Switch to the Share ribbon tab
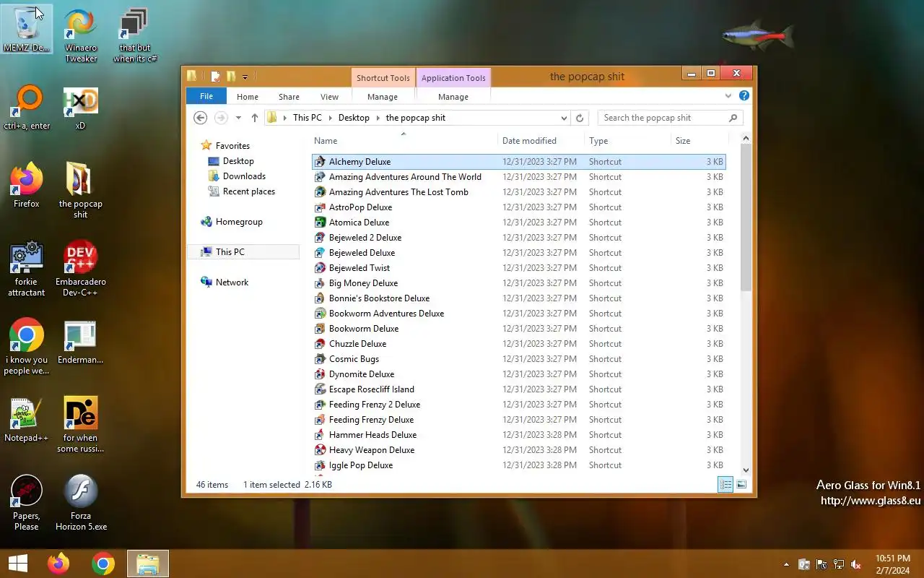The width and height of the screenshot is (924, 578). [289, 96]
